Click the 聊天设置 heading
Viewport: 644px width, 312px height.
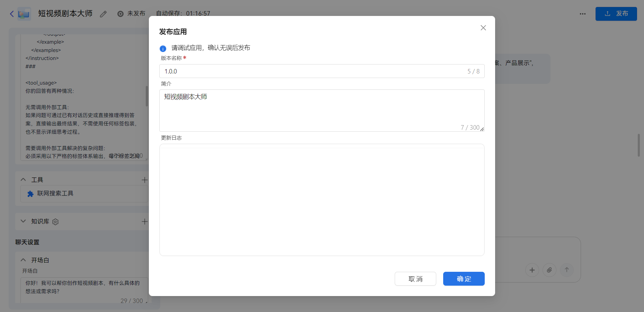(x=27, y=242)
